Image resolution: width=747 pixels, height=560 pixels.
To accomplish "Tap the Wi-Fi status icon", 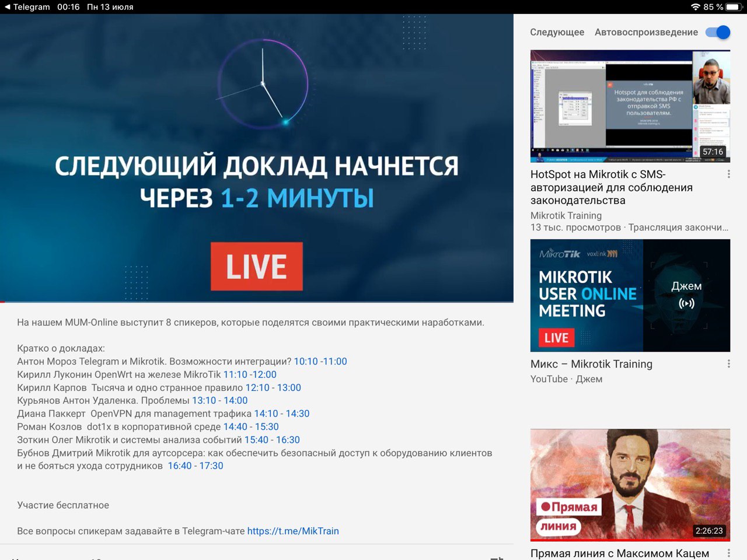I will pyautogui.click(x=695, y=7).
